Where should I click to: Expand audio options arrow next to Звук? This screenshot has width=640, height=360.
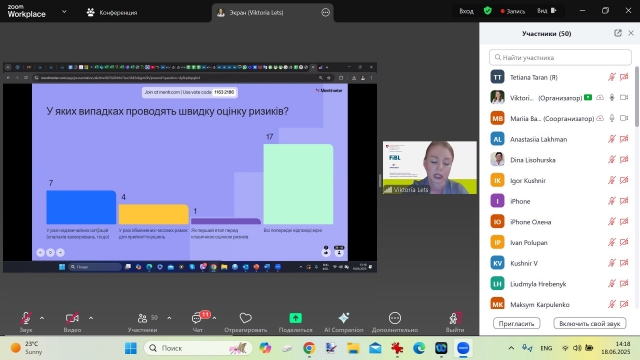(42, 318)
